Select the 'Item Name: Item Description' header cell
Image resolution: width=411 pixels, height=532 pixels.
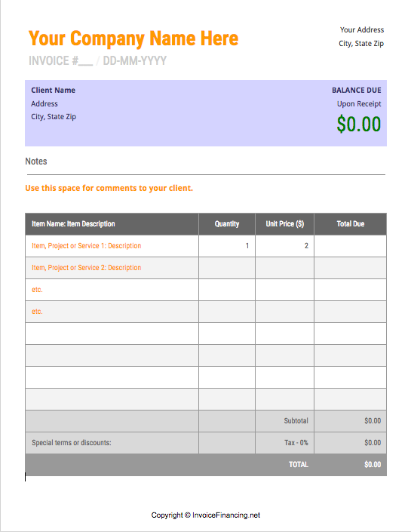[x=112, y=224]
